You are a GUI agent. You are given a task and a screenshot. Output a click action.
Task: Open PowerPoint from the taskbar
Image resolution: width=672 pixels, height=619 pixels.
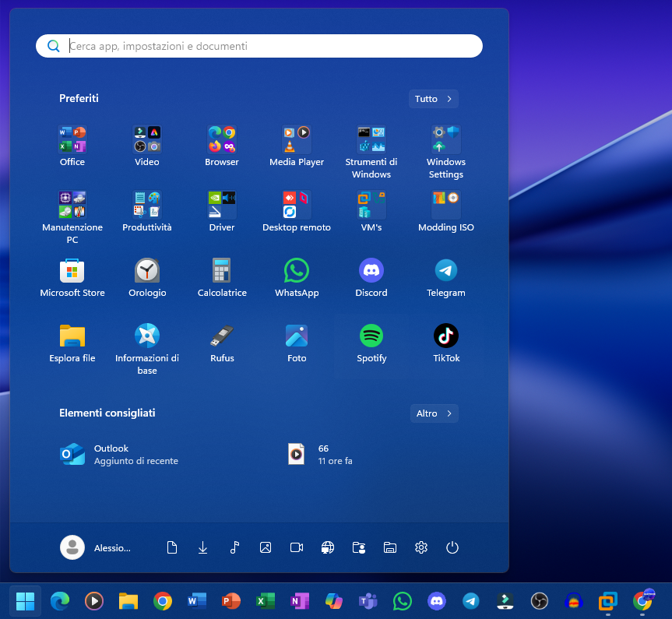(231, 601)
